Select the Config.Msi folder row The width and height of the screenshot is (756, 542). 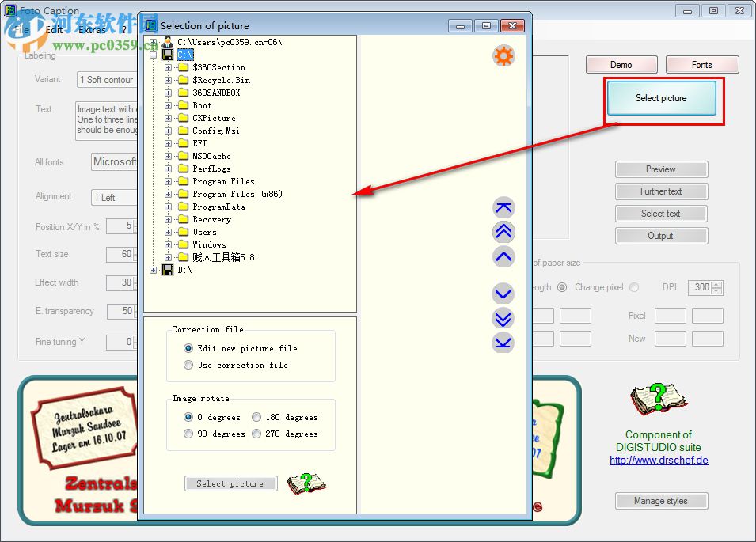216,131
